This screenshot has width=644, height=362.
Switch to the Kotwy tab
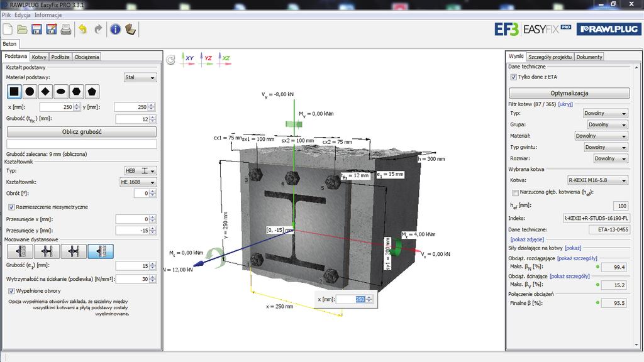click(39, 57)
